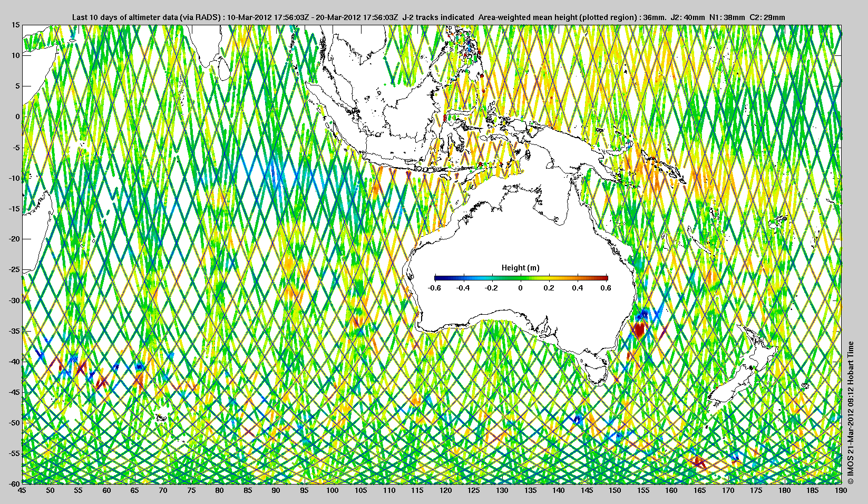Click the "-20" latitude tick label
Image resolution: width=868 pixels, height=504 pixels.
[x=14, y=239]
